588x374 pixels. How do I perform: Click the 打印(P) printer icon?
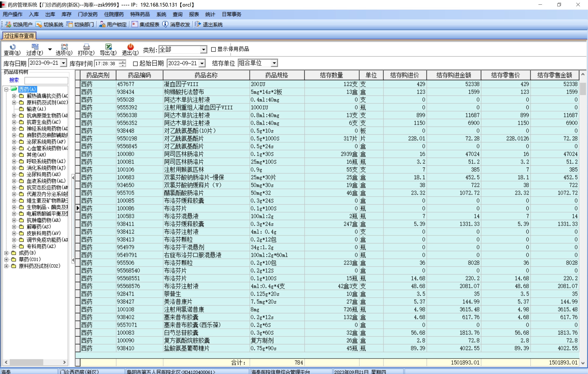tap(86, 47)
